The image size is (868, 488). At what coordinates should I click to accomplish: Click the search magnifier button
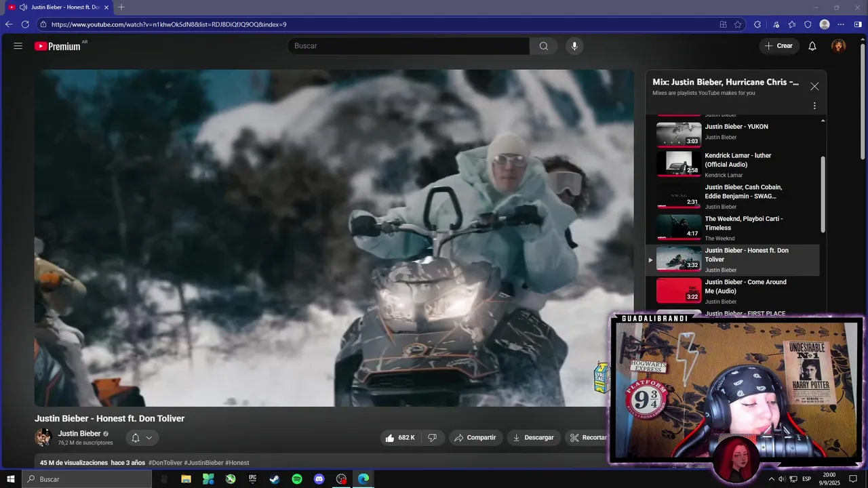pos(543,46)
